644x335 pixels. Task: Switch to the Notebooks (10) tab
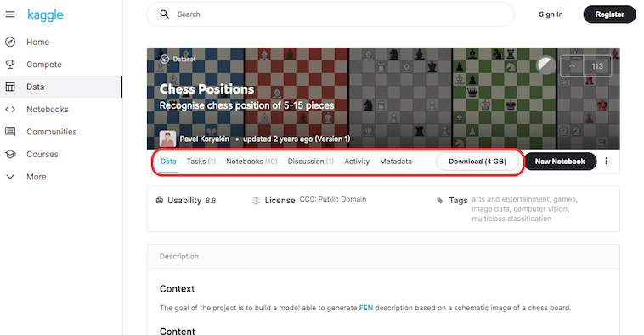[251, 162]
